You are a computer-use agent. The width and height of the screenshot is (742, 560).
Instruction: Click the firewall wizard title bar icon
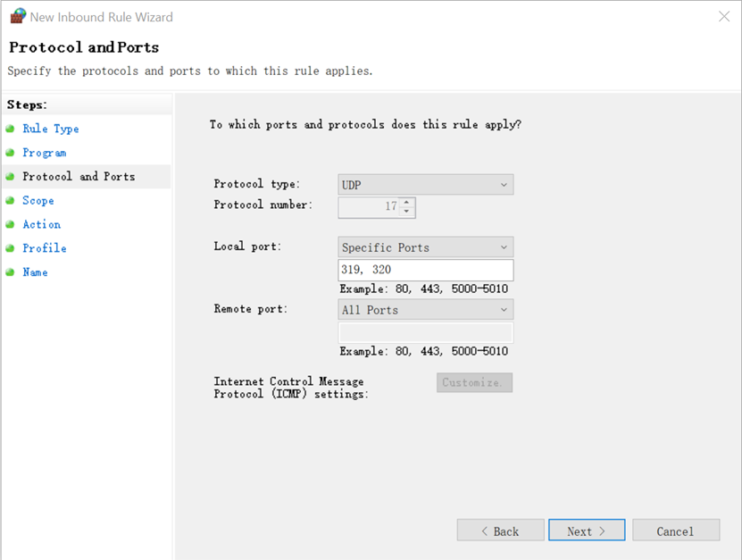(x=18, y=16)
